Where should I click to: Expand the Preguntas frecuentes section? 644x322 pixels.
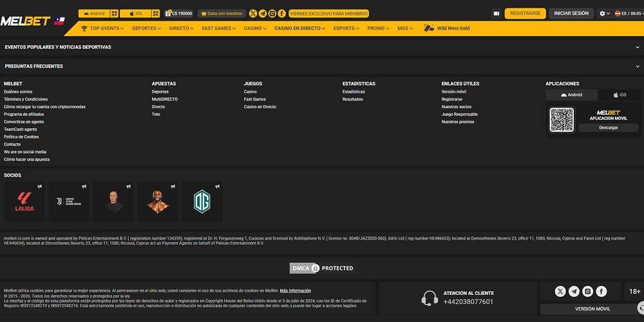pos(322,66)
